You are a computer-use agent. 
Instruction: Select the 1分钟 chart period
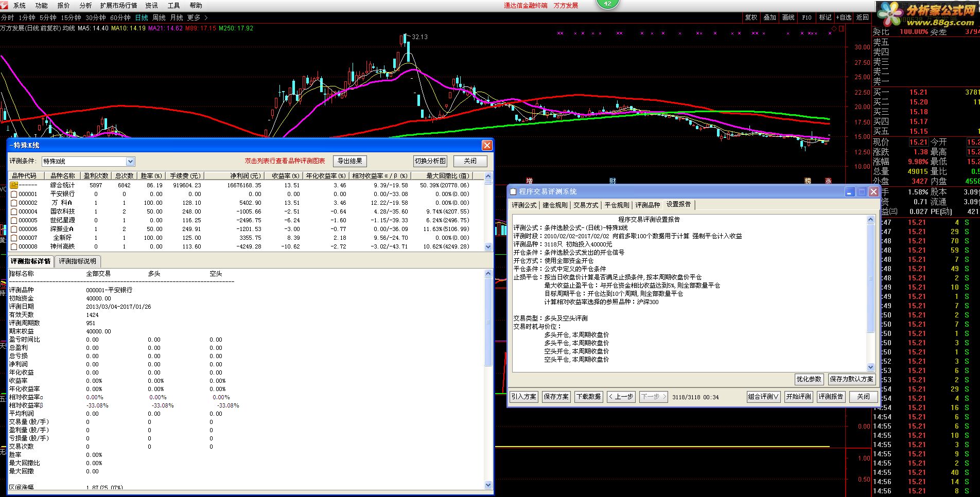pyautogui.click(x=27, y=17)
